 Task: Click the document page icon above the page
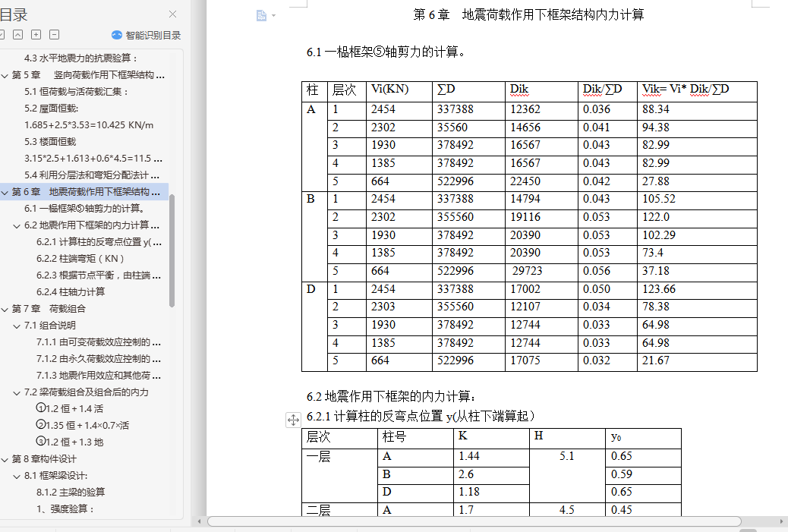pos(261,16)
